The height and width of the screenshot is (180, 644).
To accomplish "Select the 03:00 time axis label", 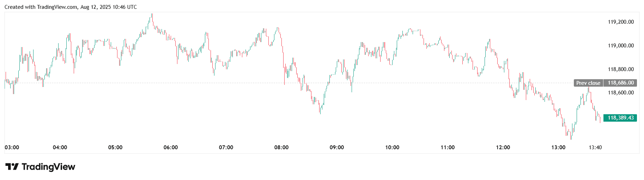I will tap(12, 147).
